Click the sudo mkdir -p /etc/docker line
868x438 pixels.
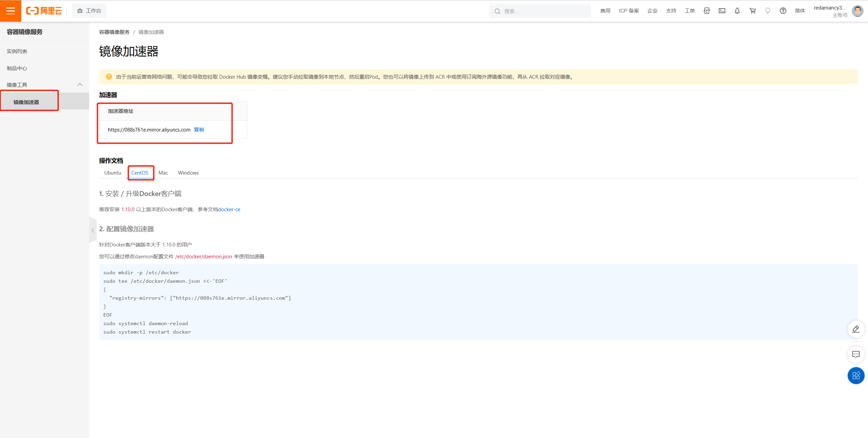tap(141, 273)
